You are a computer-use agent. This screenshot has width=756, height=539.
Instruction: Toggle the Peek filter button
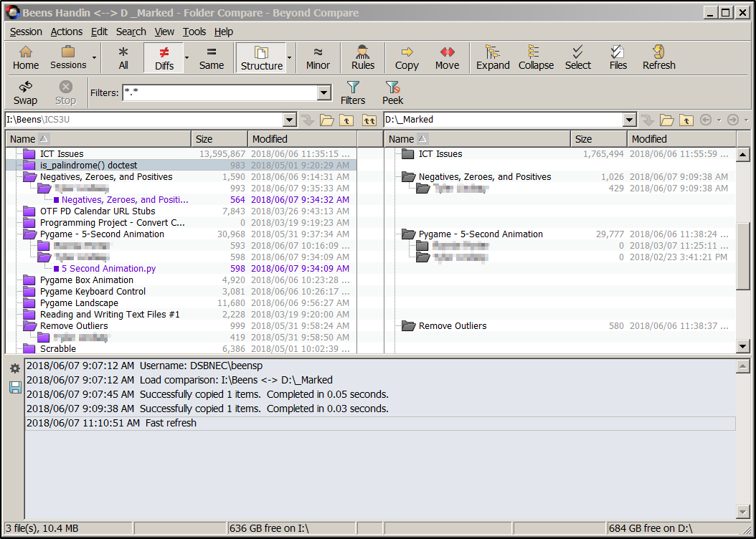(392, 92)
